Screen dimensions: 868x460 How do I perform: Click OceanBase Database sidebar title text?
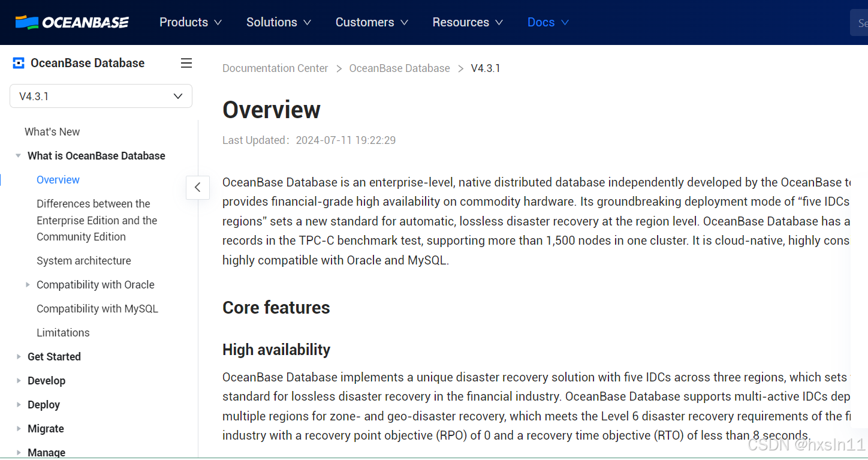(x=88, y=63)
